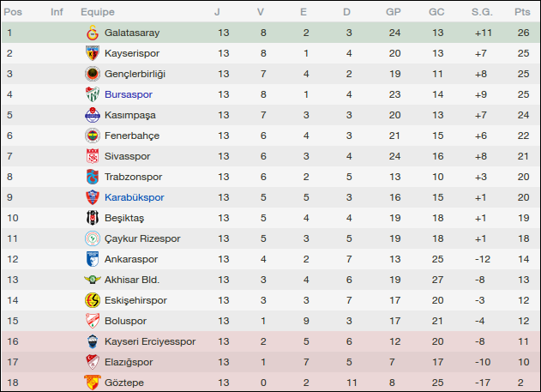541x392 pixels.
Task: Click the Fenerbahçe club badge icon
Action: 92,136
